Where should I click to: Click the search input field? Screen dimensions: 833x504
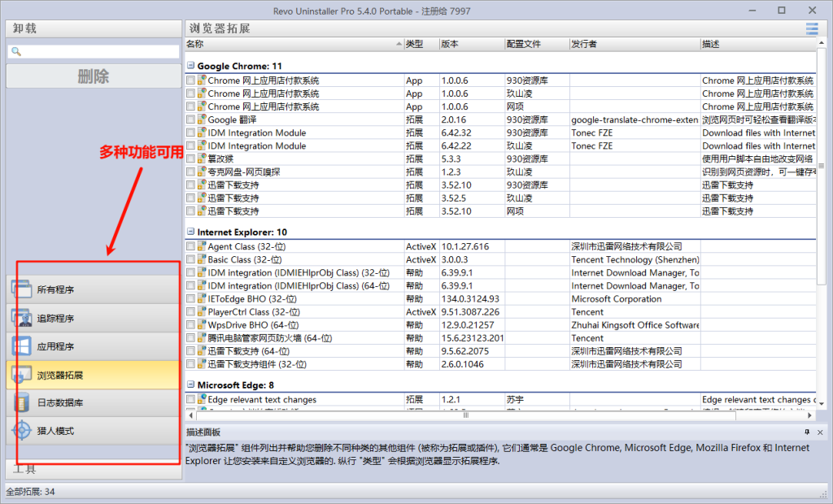[x=98, y=51]
